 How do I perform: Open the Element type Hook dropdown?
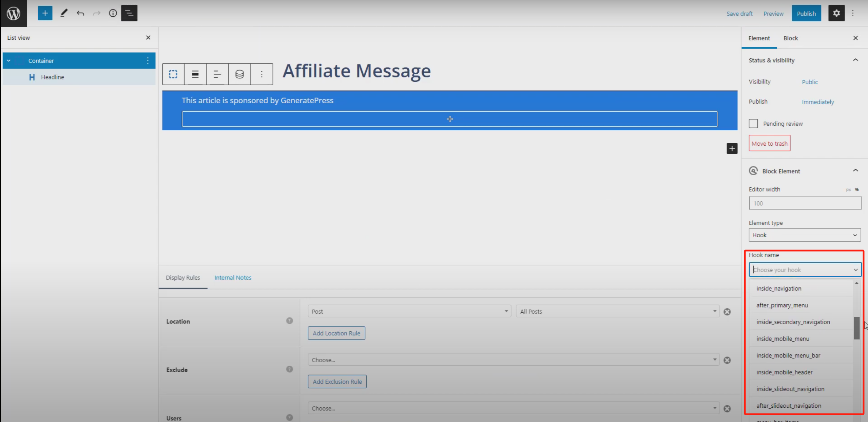(x=804, y=235)
